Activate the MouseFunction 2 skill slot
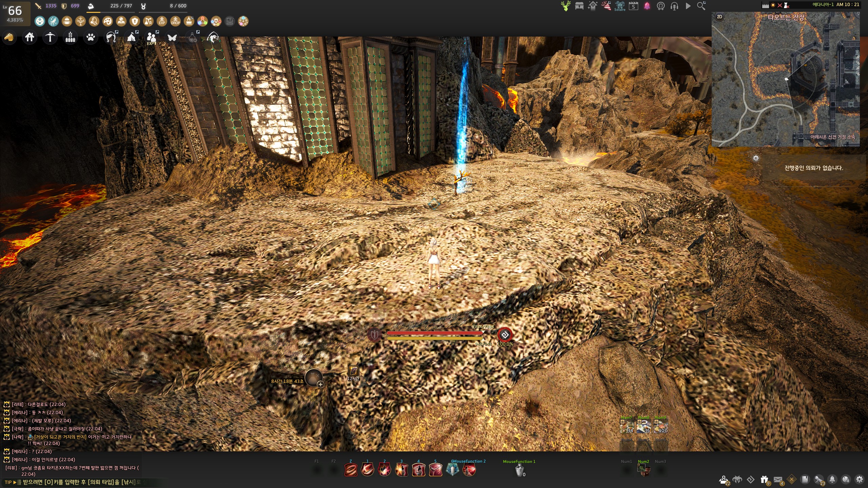The image size is (868, 488). pos(469,470)
